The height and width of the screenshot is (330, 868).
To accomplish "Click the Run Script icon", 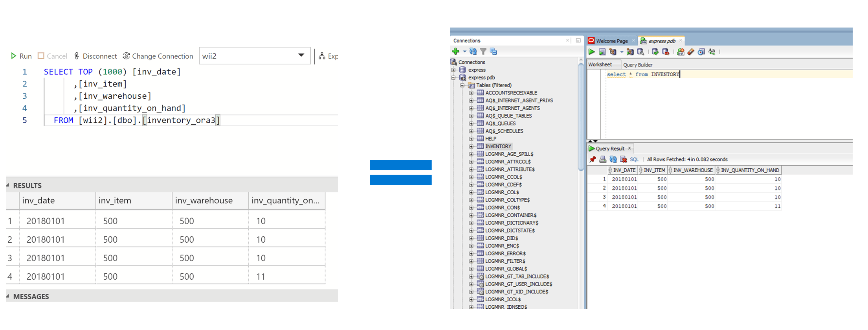I will (602, 52).
